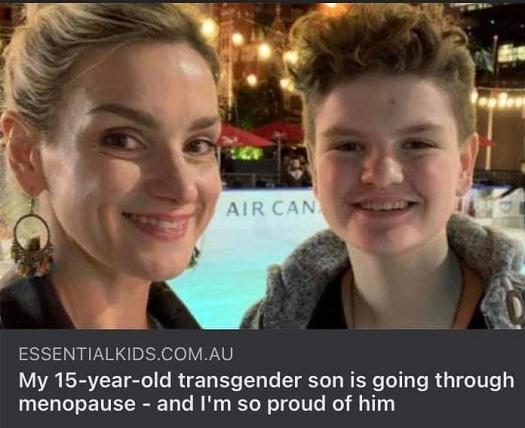Open the article headline about the 15-year-old son
Viewport: 525px width, 428px height.
coord(267,392)
